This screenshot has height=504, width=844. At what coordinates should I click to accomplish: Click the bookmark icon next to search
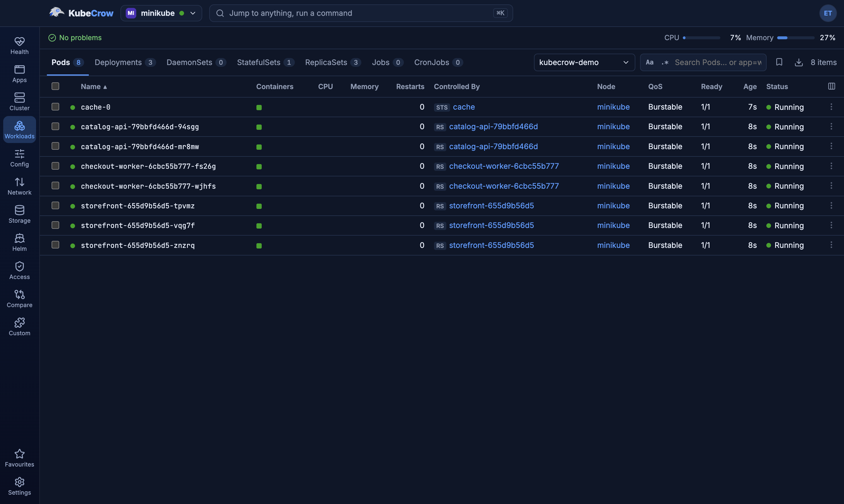click(x=779, y=62)
